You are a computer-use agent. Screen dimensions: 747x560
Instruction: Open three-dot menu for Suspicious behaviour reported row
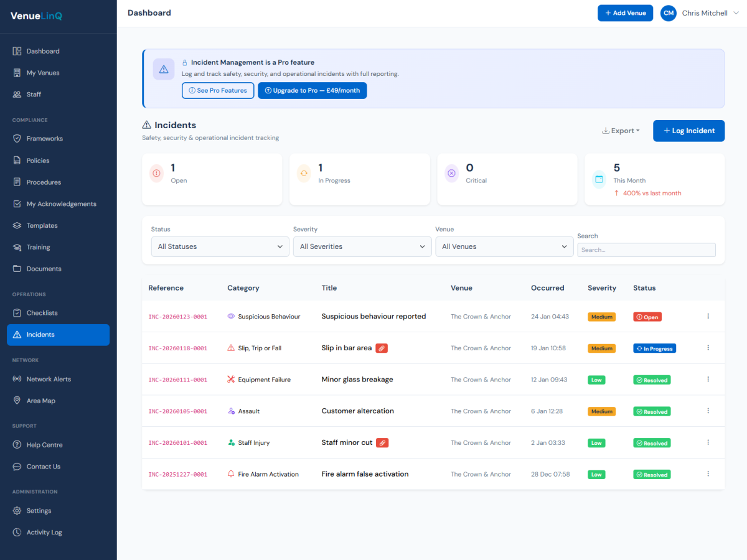tap(708, 316)
